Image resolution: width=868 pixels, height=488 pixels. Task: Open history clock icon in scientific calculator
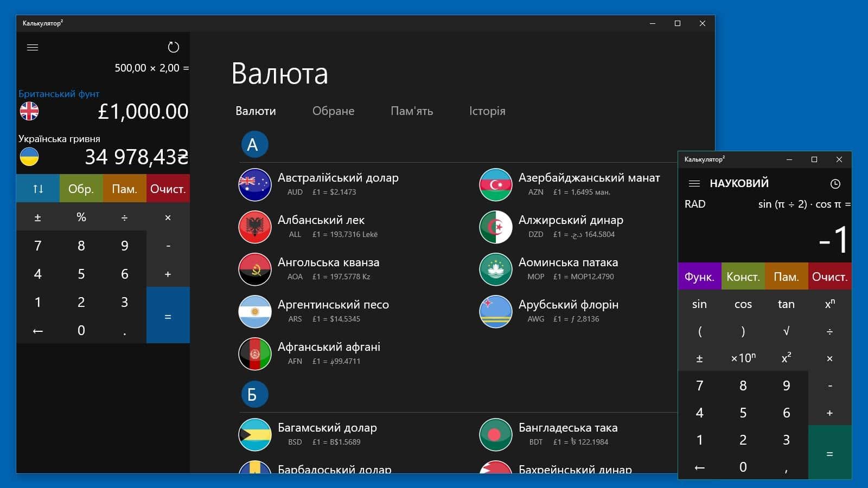[x=835, y=184]
